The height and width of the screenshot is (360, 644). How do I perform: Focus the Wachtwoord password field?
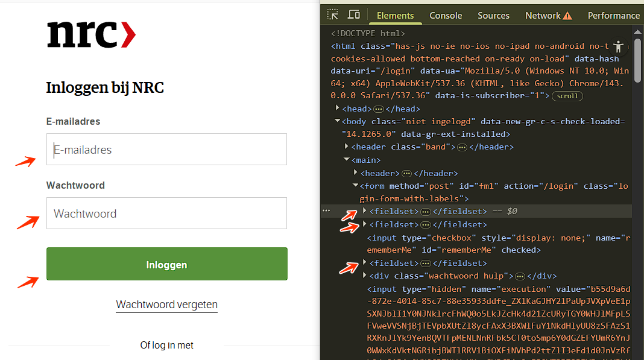click(166, 213)
